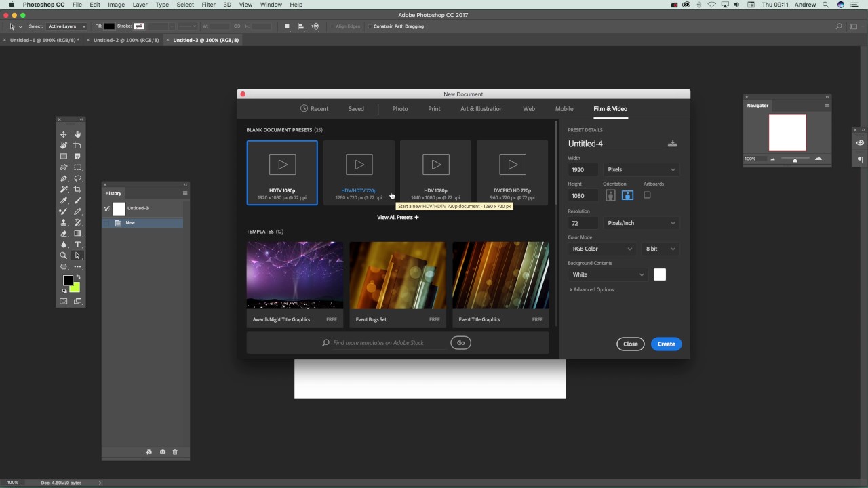
Task: Switch to the Mobile tab
Action: click(x=564, y=108)
